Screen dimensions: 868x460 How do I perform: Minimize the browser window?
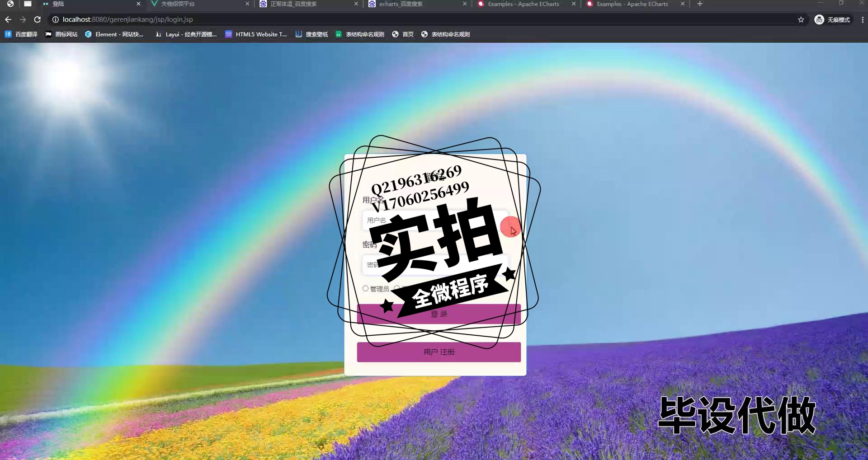(820, 3)
